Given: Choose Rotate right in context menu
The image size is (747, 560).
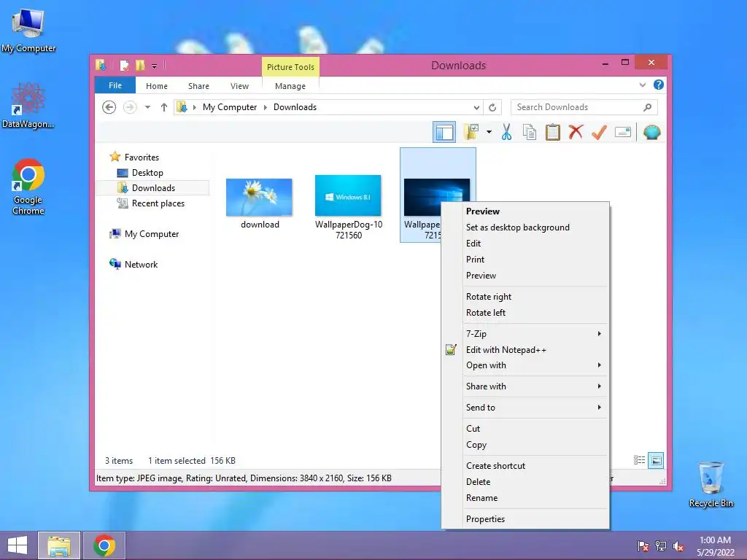Looking at the screenshot, I should [x=488, y=296].
